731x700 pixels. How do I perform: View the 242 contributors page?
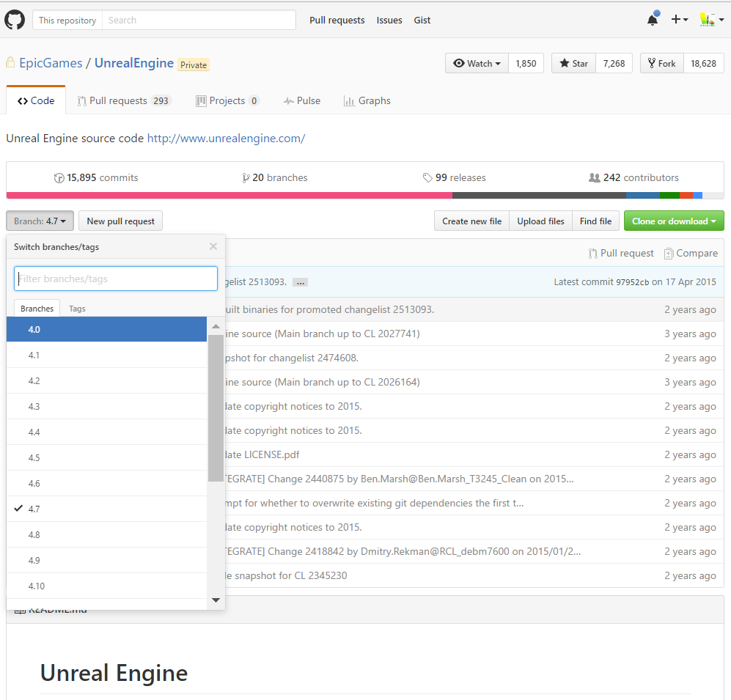pyautogui.click(x=633, y=177)
